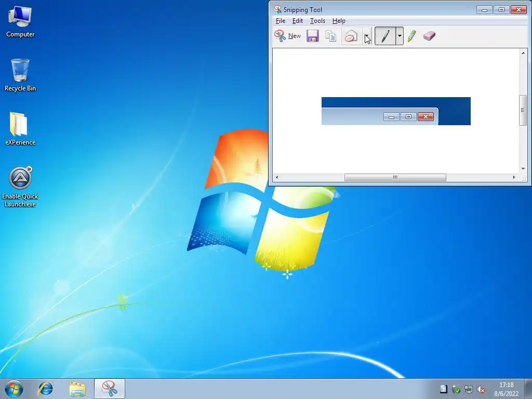Click the horizontal scrollbar right arrow
532x399 pixels.
click(514, 177)
